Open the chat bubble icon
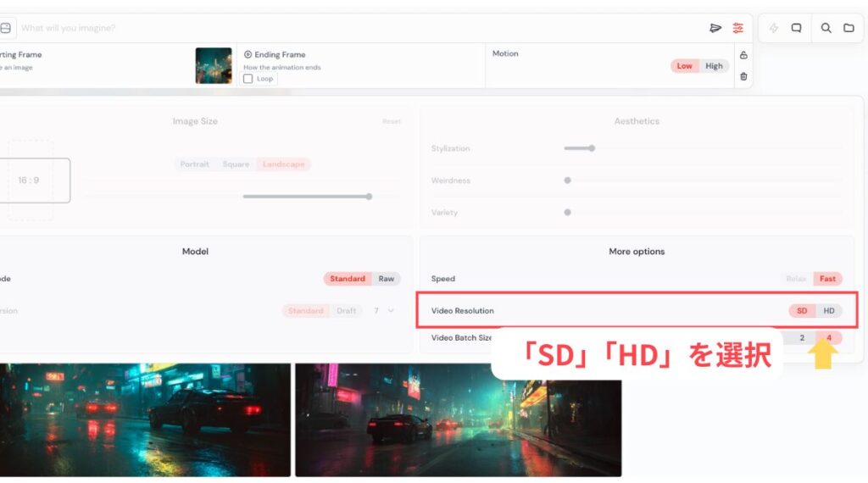868x483 pixels. pyautogui.click(x=797, y=28)
